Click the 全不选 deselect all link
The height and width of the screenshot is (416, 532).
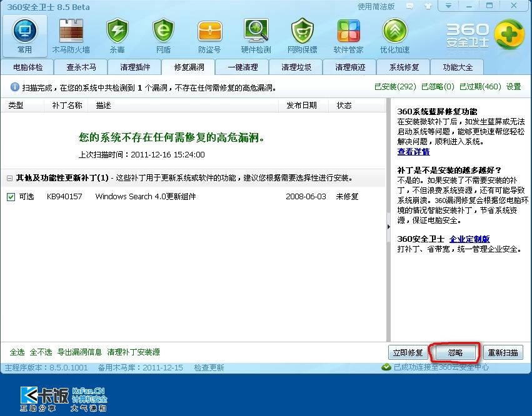[x=41, y=352]
